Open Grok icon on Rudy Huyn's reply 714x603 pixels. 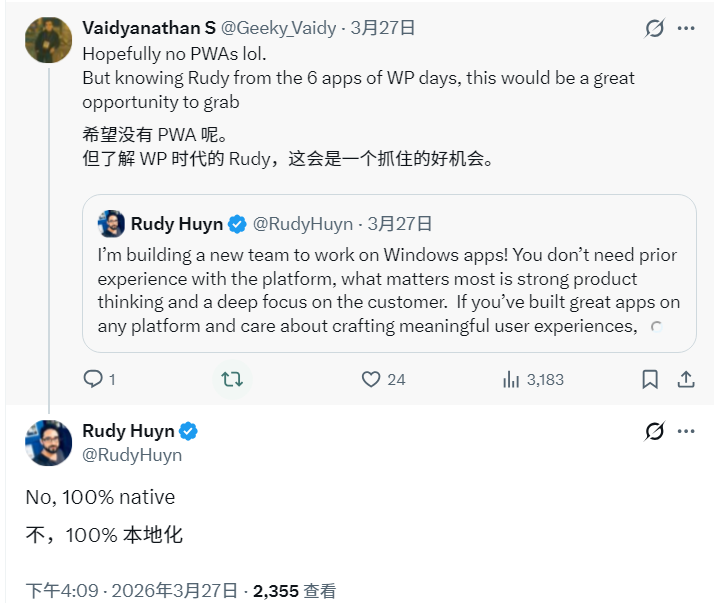(x=654, y=431)
